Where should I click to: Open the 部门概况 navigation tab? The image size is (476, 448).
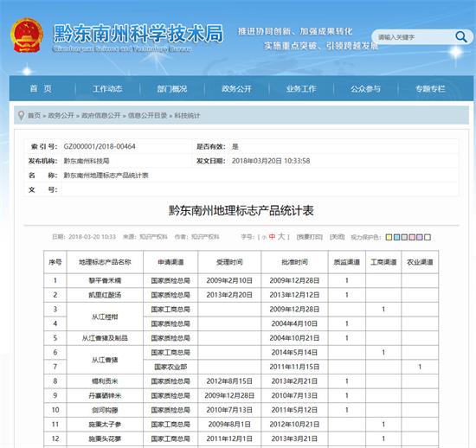172,88
